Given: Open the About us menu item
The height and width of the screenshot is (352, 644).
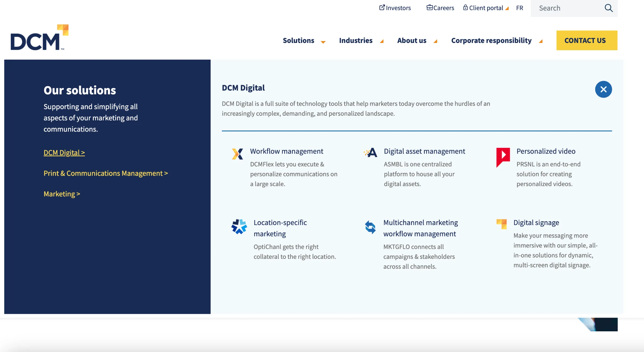Looking at the screenshot, I should tap(412, 40).
